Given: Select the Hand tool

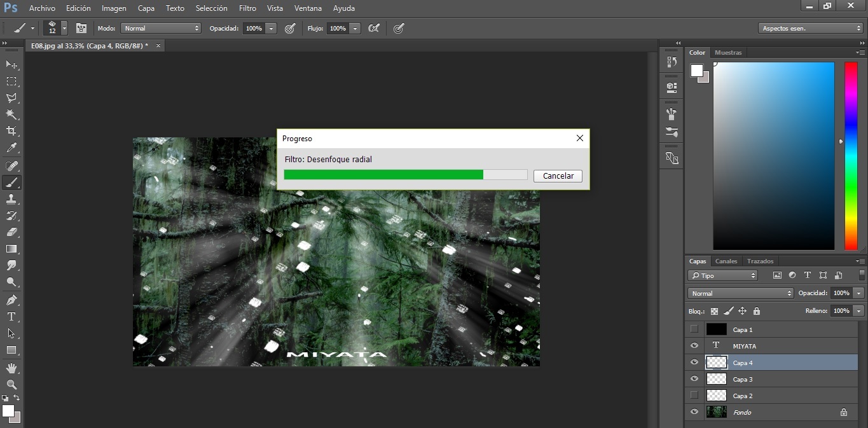Looking at the screenshot, I should [x=11, y=368].
